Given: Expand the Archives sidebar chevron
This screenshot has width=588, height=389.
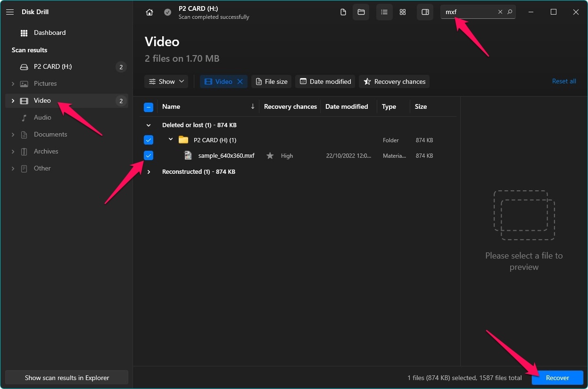Looking at the screenshot, I should (x=13, y=152).
